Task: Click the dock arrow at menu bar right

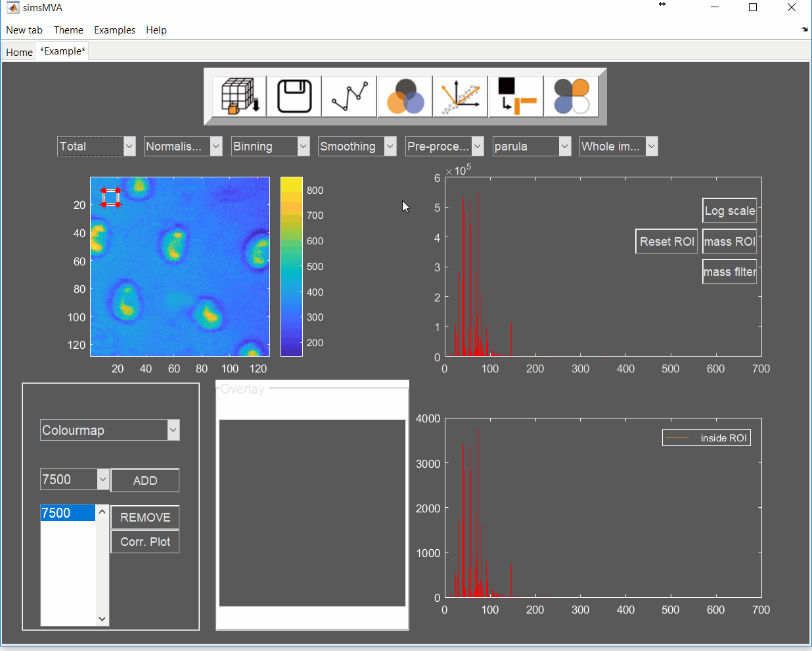Action: pos(805,30)
